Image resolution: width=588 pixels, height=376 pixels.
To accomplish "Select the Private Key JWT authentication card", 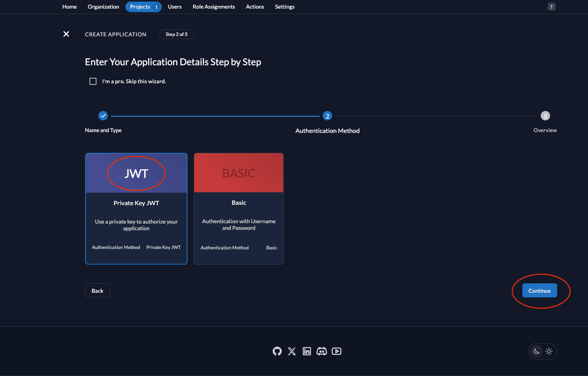I will (x=136, y=209).
